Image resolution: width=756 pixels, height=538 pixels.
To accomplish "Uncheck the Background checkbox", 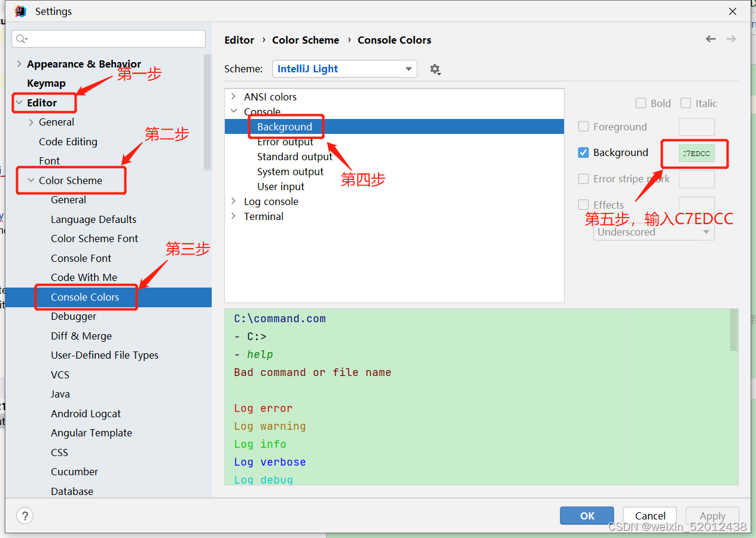I will pos(583,152).
